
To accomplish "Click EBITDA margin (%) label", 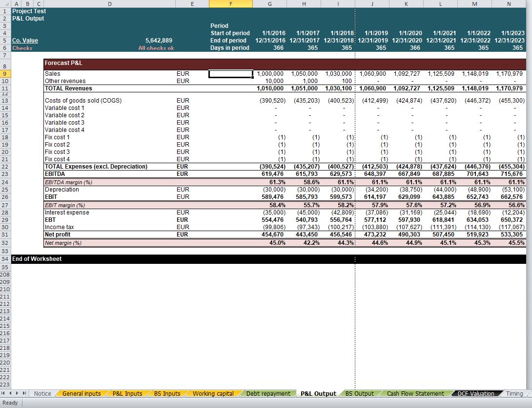I will point(68,182).
